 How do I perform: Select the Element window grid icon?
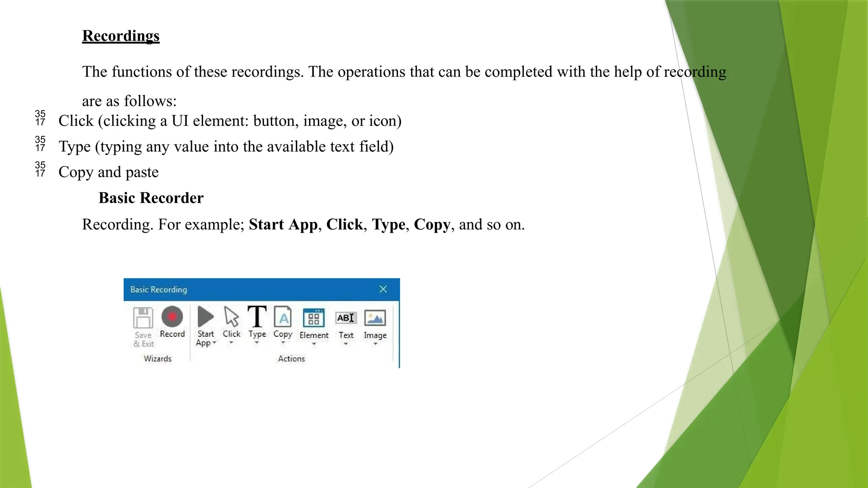(314, 318)
